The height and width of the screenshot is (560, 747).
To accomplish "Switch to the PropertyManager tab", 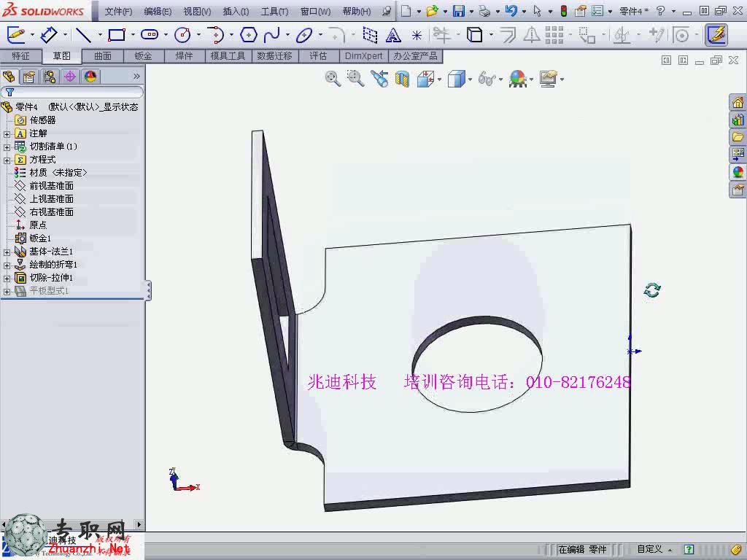I will click(x=29, y=76).
